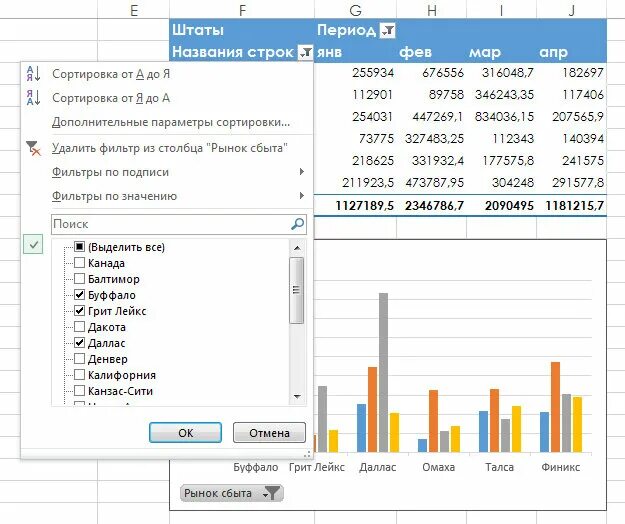Click the Отмена button
The height and width of the screenshot is (524, 625).
pos(269,433)
